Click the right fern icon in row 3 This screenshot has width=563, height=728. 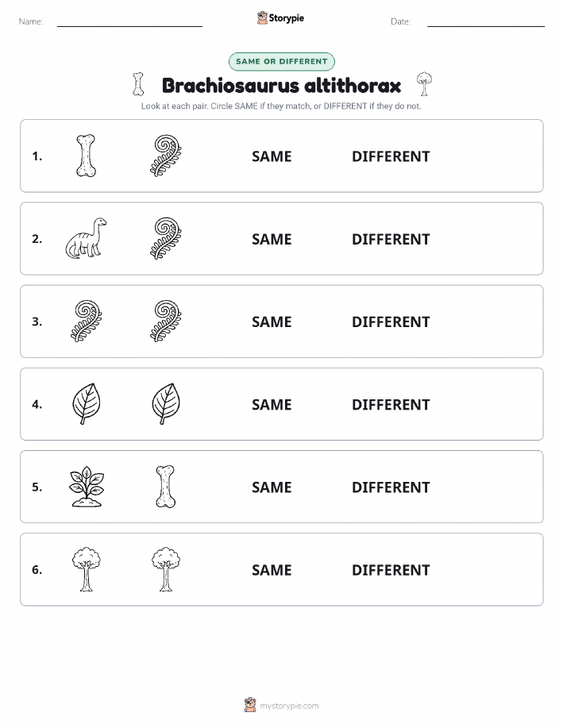[166, 322]
